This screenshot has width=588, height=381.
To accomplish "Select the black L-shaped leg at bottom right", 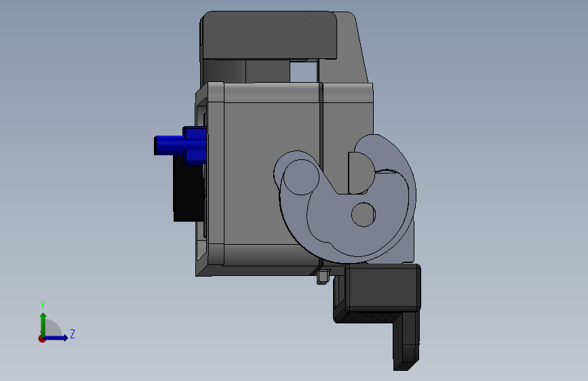I will point(406,340).
